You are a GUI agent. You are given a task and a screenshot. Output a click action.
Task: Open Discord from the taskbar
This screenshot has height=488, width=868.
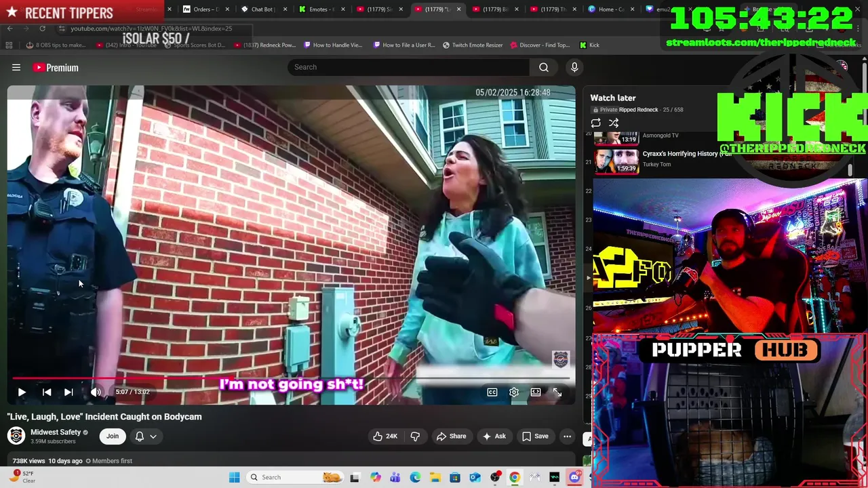574,477
